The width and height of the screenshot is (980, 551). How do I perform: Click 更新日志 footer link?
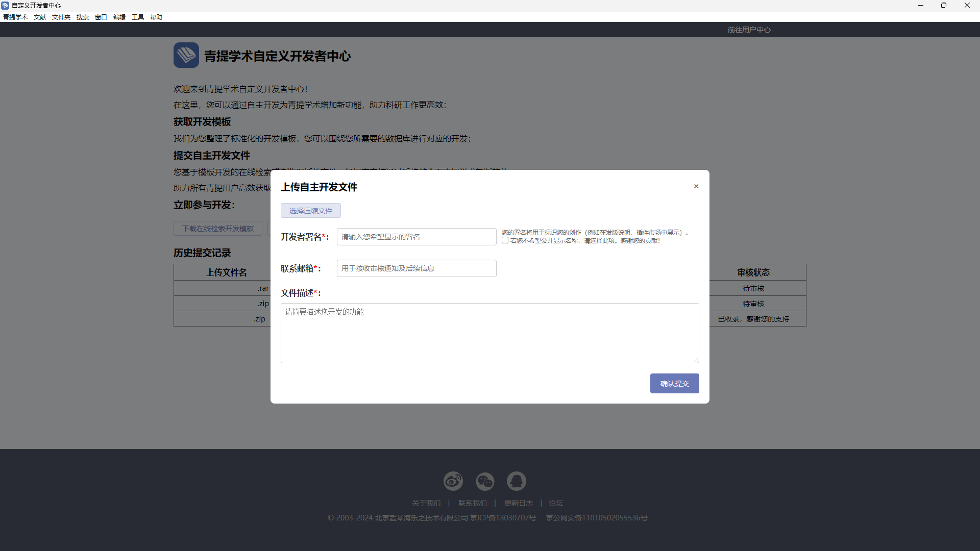pos(518,503)
